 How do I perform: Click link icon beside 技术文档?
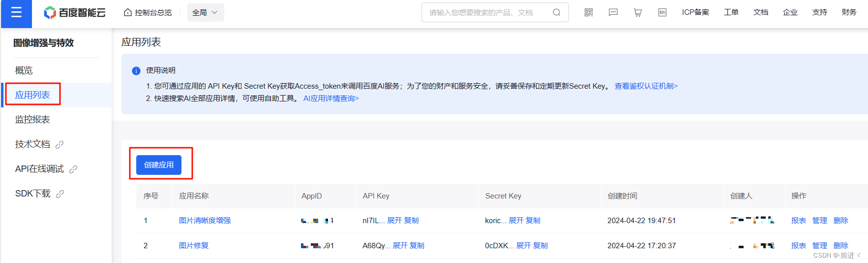pos(60,145)
